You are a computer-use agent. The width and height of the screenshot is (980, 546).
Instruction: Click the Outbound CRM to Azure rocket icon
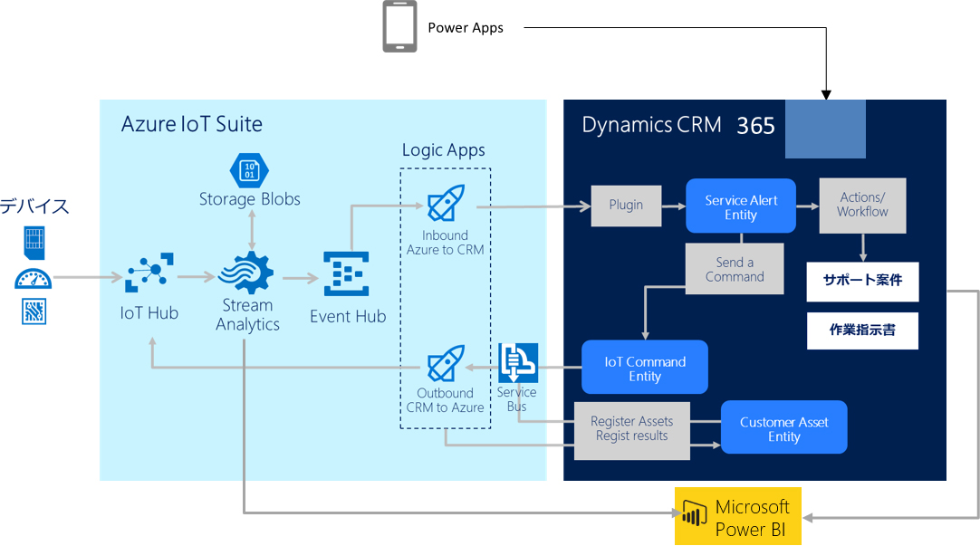[446, 363]
